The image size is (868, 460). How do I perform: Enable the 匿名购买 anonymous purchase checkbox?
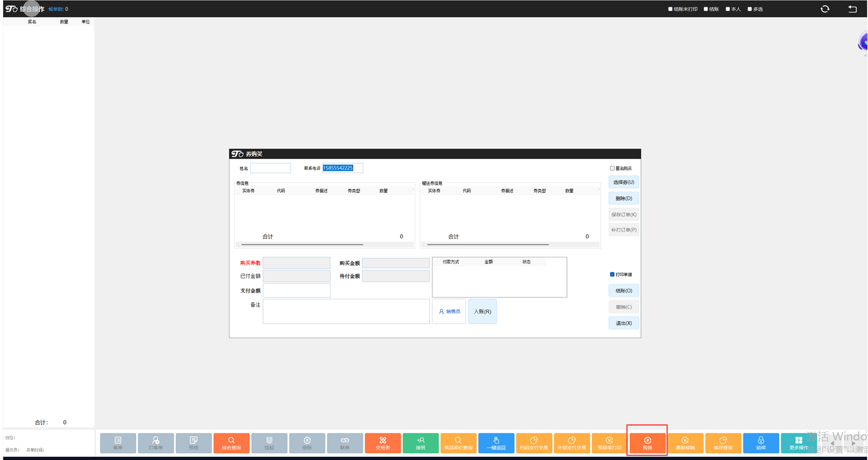click(612, 168)
